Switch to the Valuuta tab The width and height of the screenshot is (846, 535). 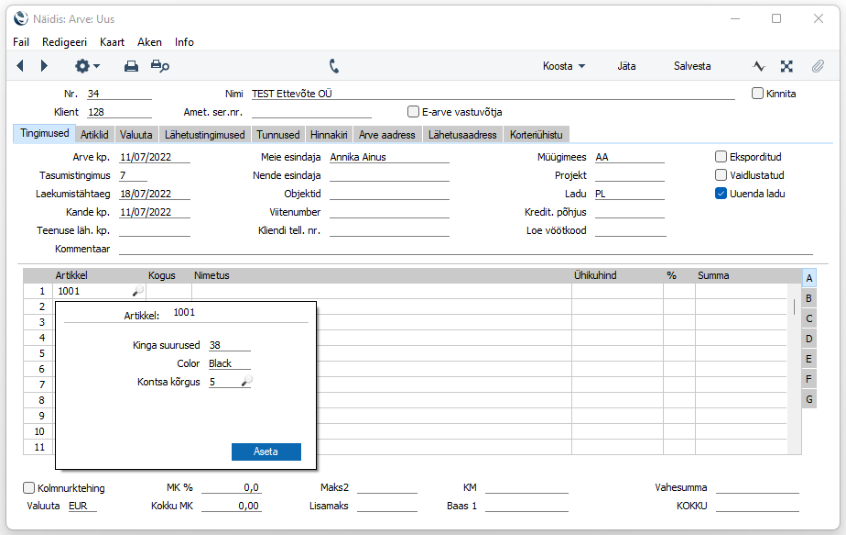coord(136,134)
